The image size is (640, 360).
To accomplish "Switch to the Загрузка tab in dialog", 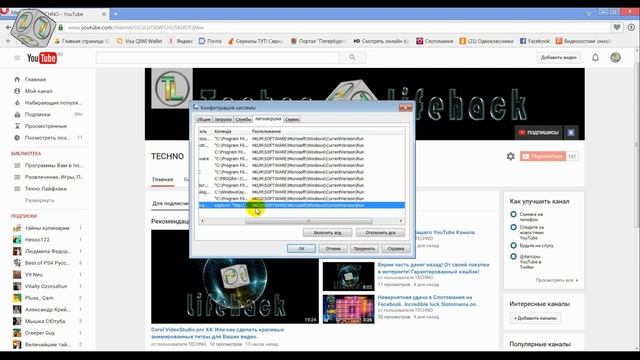I will [223, 120].
